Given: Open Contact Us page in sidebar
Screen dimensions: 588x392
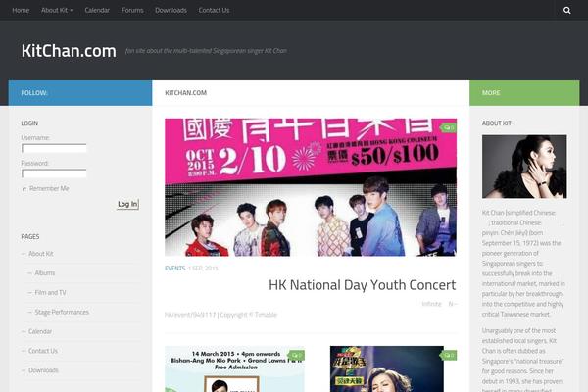Looking at the screenshot, I should (x=43, y=351).
